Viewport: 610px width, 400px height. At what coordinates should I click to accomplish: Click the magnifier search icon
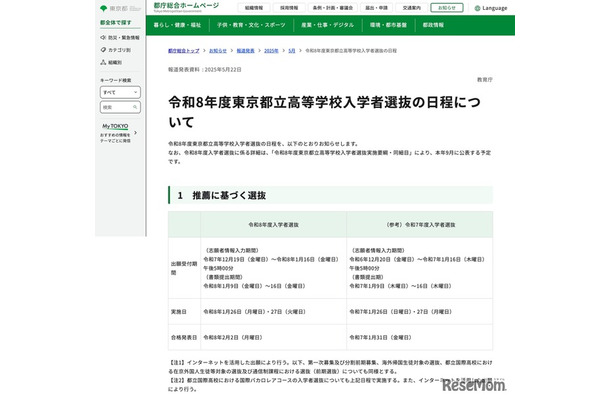tap(135, 107)
